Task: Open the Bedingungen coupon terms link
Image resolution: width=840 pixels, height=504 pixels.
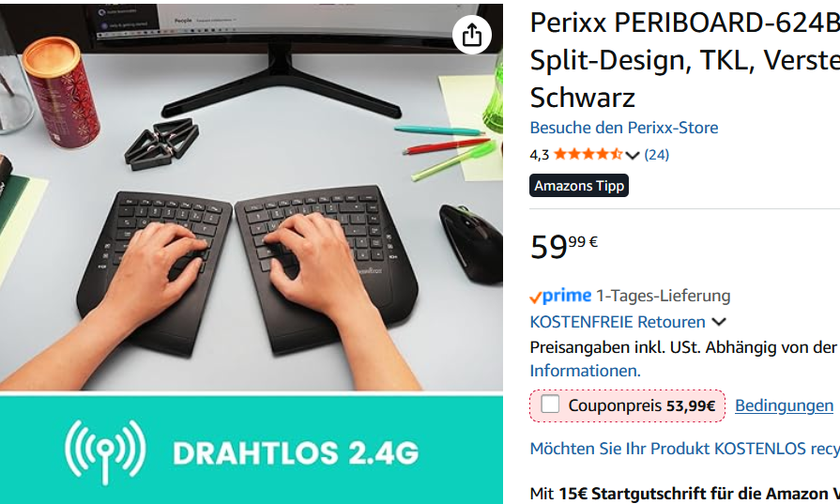Action: pyautogui.click(x=784, y=406)
